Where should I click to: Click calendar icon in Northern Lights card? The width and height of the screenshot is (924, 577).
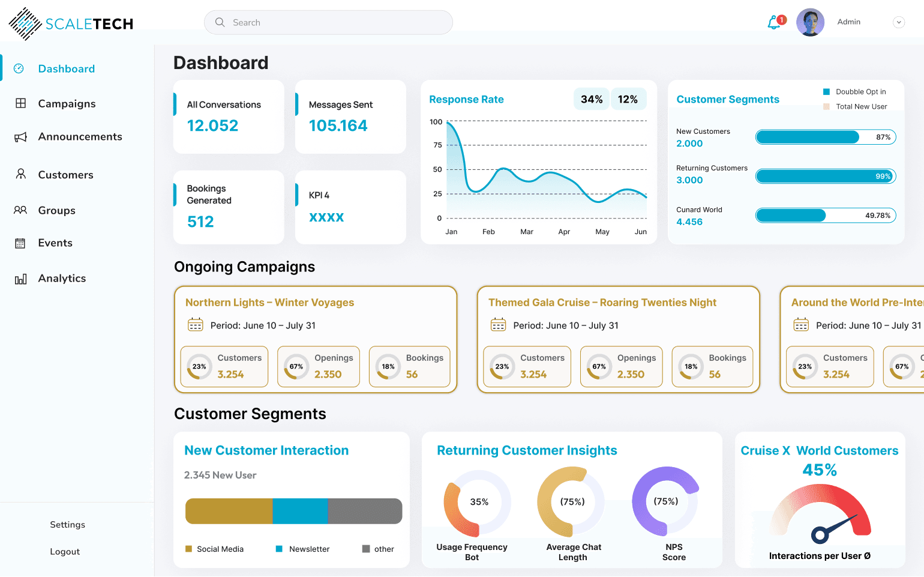coord(196,325)
